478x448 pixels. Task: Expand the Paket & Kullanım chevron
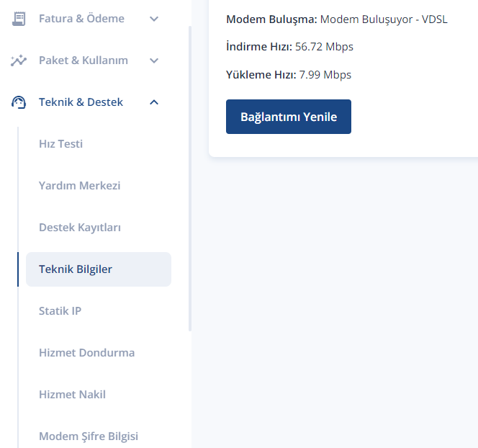154,61
